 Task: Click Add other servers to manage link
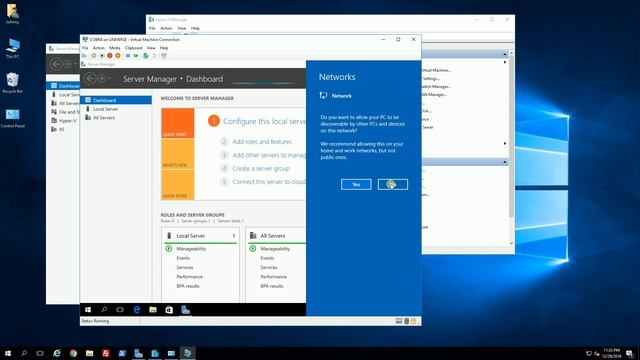click(x=269, y=155)
